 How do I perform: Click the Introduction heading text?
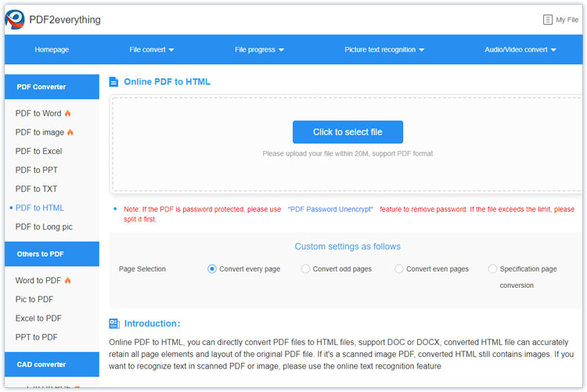click(152, 323)
